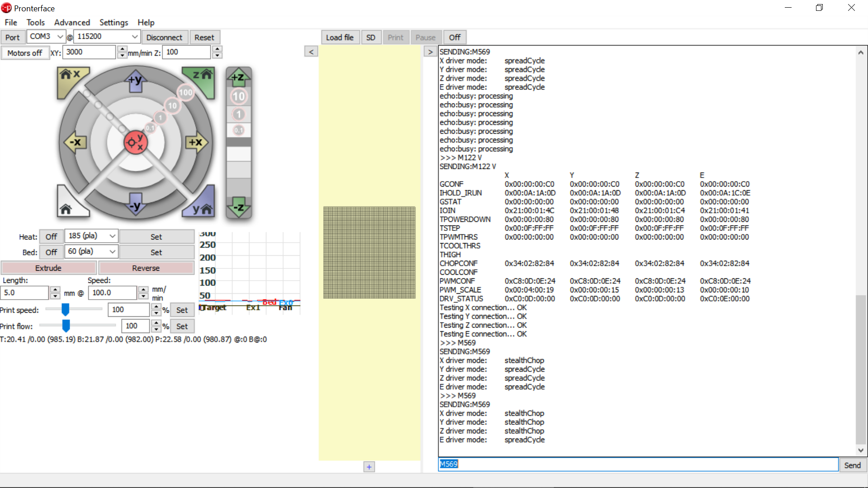868x488 pixels.
Task: Toggle the hotend Heat Off button
Action: coord(51,237)
